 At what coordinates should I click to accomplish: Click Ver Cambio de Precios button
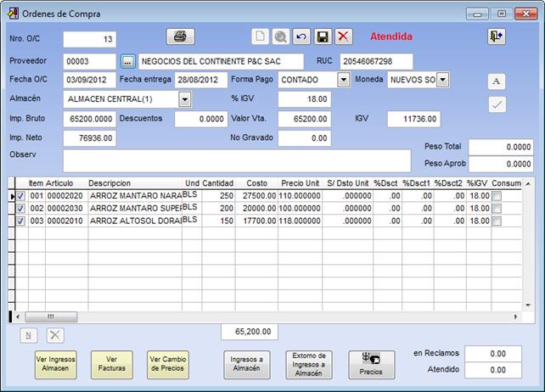[168, 364]
